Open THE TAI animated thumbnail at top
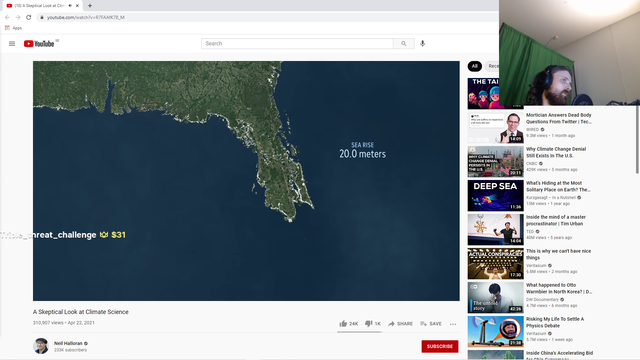Image resolution: width=640 pixels, height=360 pixels. pyautogui.click(x=483, y=93)
